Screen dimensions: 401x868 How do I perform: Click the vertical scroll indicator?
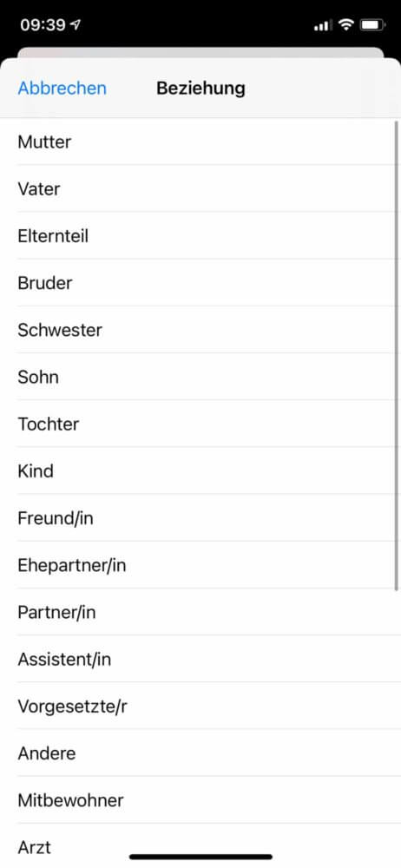[x=397, y=355]
